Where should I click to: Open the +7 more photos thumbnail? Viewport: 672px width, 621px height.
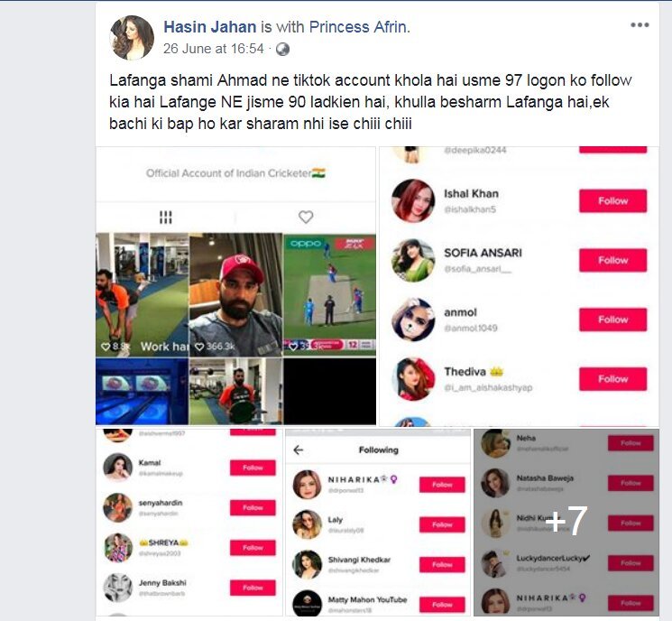pos(566,522)
